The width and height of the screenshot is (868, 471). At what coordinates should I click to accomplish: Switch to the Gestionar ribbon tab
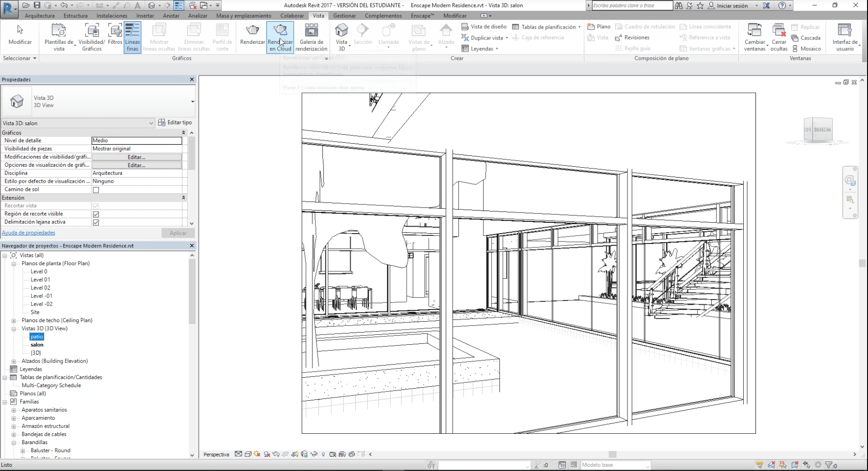click(344, 16)
